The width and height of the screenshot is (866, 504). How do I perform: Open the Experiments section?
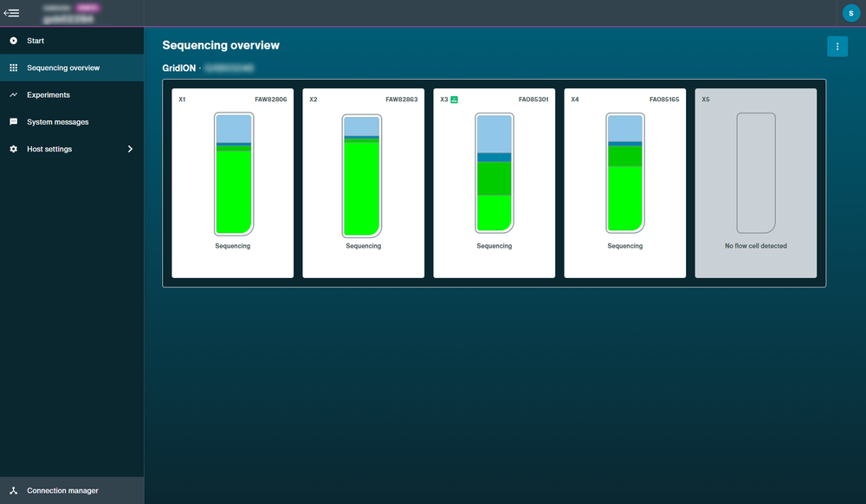[x=72, y=95]
